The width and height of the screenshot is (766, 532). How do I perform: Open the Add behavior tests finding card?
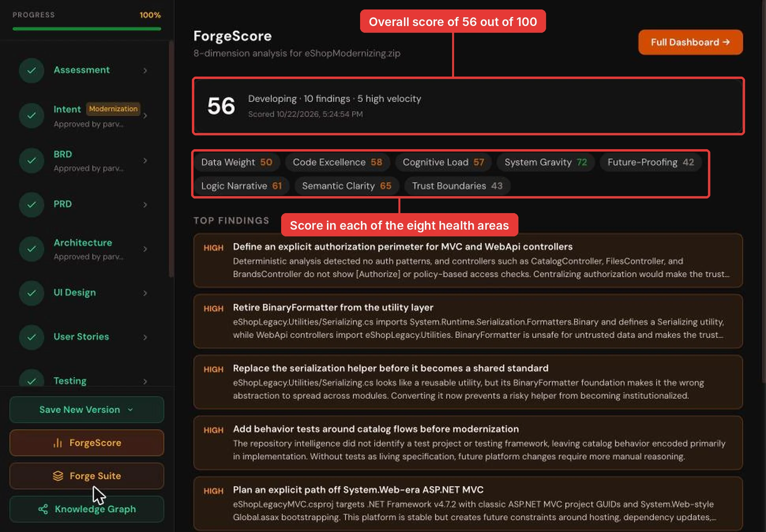pyautogui.click(x=468, y=443)
